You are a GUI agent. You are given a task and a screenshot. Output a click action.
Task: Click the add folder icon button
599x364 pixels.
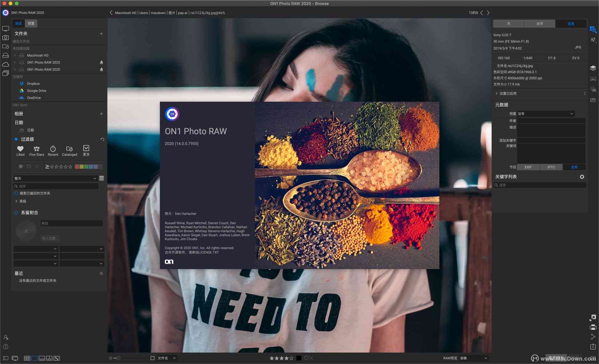click(101, 33)
